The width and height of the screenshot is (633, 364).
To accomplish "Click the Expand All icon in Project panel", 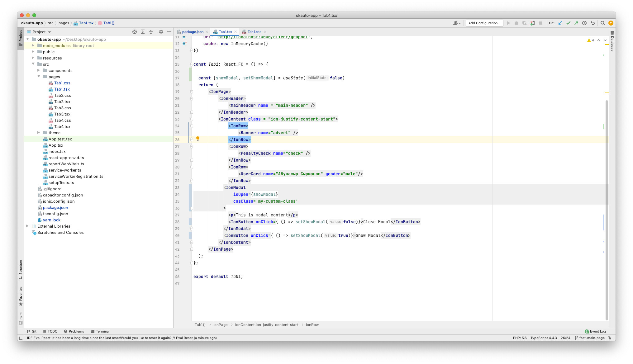I will tap(143, 32).
